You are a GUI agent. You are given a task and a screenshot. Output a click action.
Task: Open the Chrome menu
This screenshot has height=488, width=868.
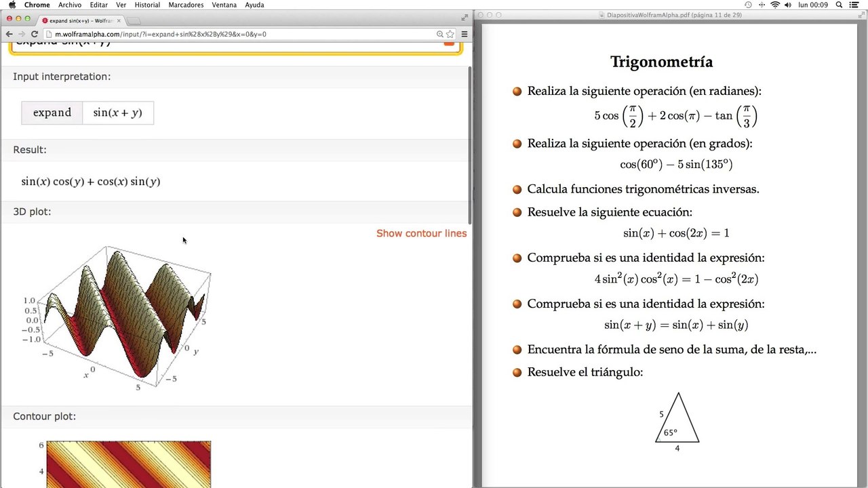37,5
